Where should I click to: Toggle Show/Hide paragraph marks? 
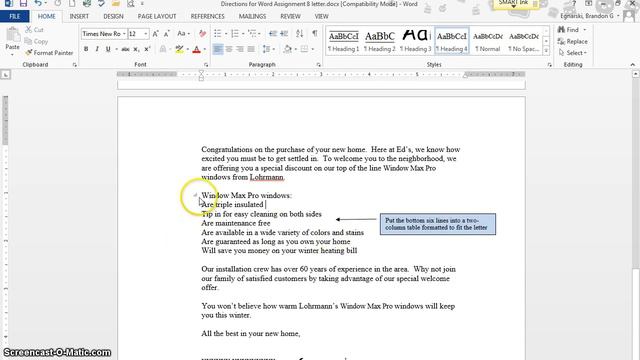315,34
